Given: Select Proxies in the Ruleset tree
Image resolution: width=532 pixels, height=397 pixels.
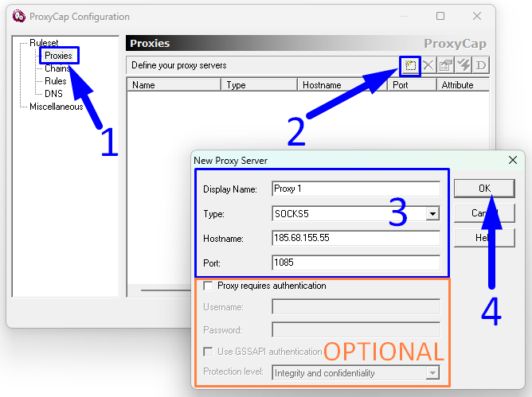Looking at the screenshot, I should pyautogui.click(x=58, y=56).
